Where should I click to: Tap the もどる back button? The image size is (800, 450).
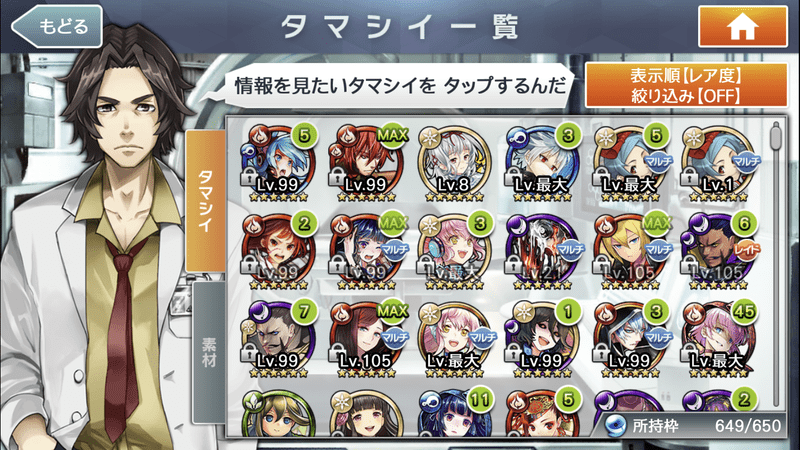pos(57,26)
